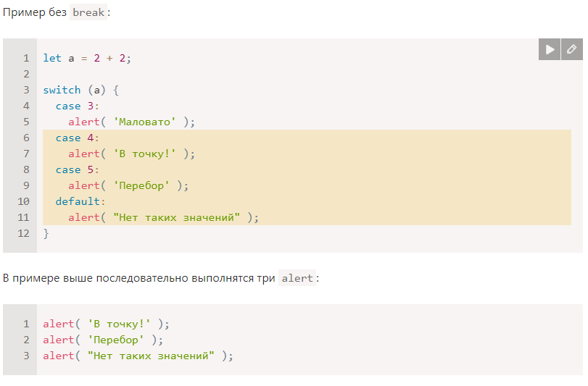
Task: Click the 'default:' keyword on line 10
Action: (x=80, y=202)
